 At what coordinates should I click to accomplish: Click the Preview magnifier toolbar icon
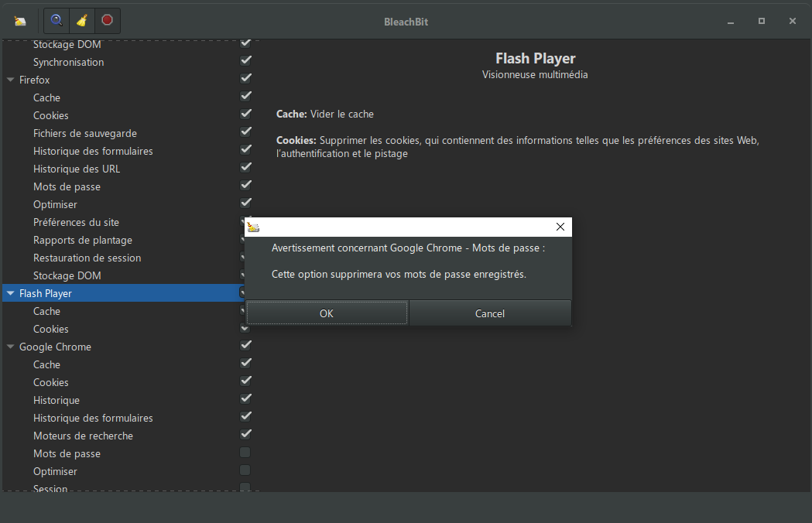click(57, 21)
